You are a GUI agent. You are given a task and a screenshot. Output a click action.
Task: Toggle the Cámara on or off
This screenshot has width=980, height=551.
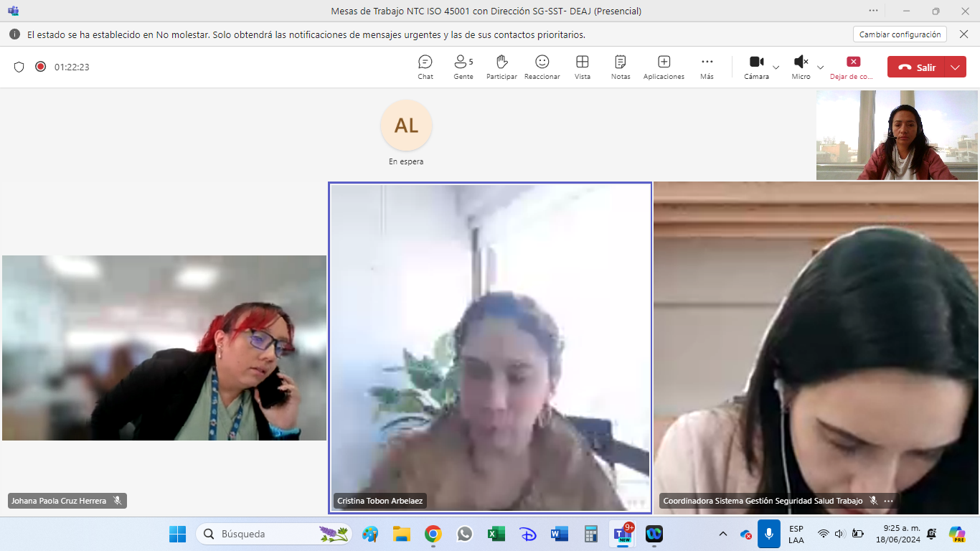tap(756, 67)
